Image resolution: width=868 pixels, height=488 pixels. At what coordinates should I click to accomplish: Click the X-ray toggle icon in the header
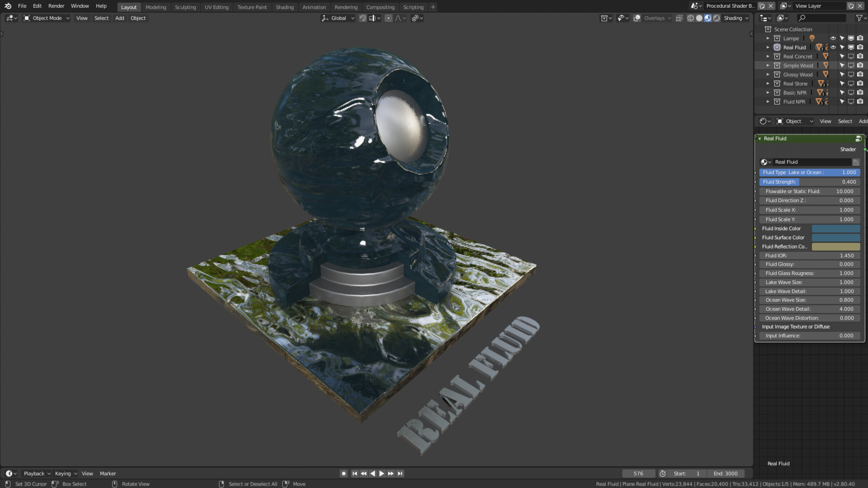(x=679, y=18)
